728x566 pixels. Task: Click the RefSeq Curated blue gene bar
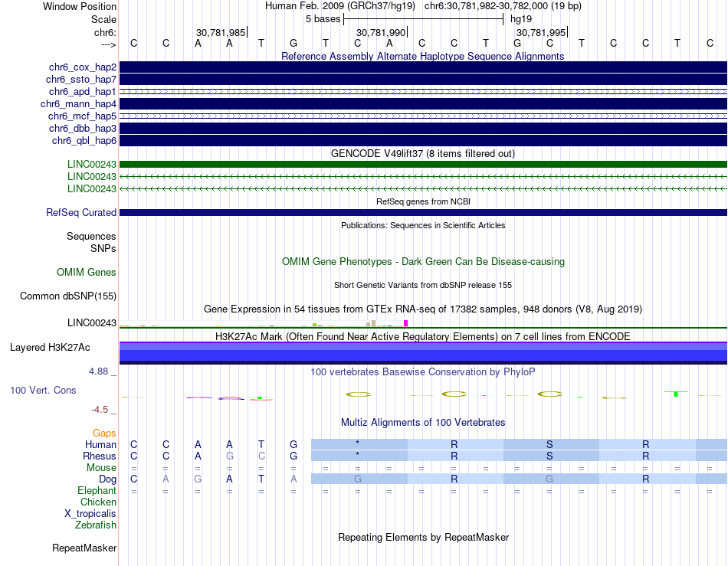pyautogui.click(x=423, y=212)
